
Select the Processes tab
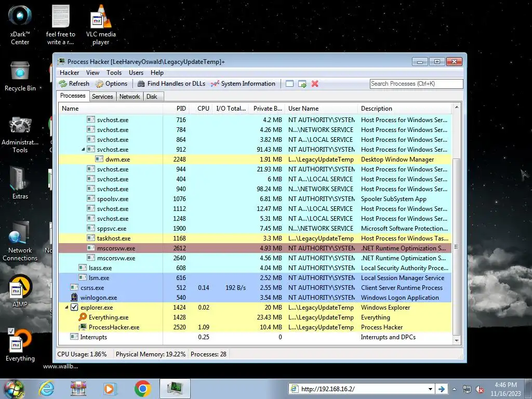[73, 96]
